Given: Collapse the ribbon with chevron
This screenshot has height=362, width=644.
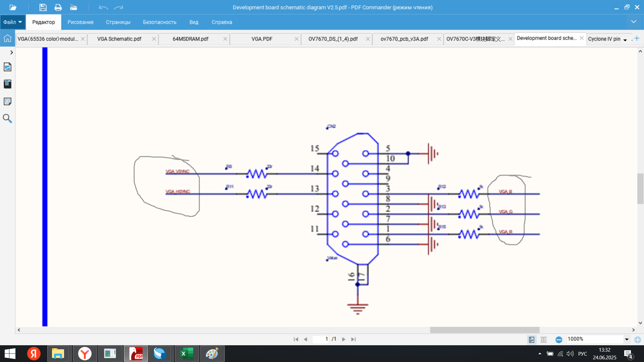Looking at the screenshot, I should [634, 22].
